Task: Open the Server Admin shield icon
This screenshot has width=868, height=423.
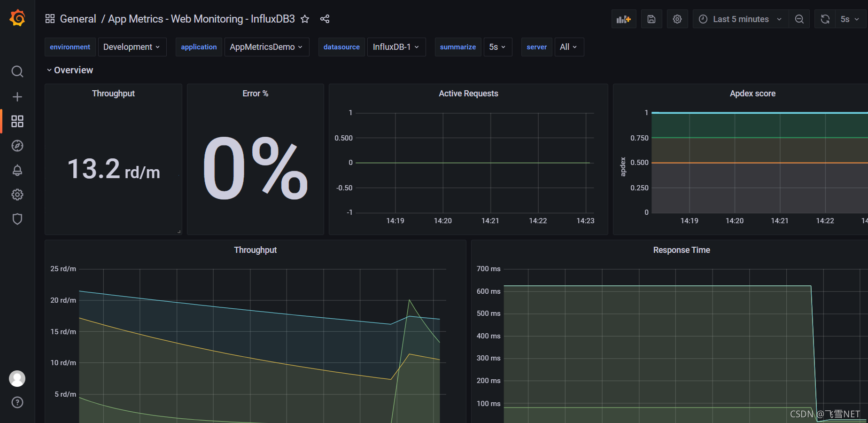Action: pyautogui.click(x=17, y=219)
